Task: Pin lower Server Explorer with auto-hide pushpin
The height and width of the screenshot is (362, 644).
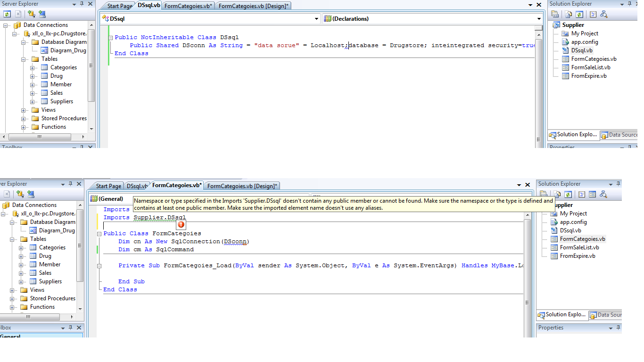Action: point(71,184)
